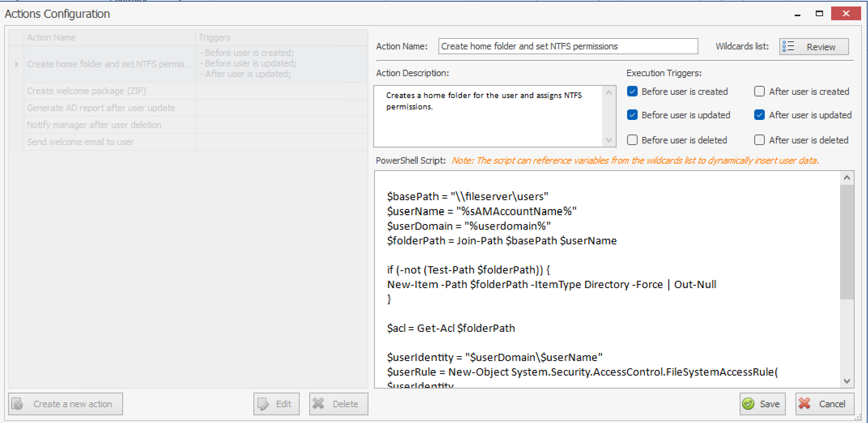Click the $userIdentity assignment line in script

coord(495,357)
